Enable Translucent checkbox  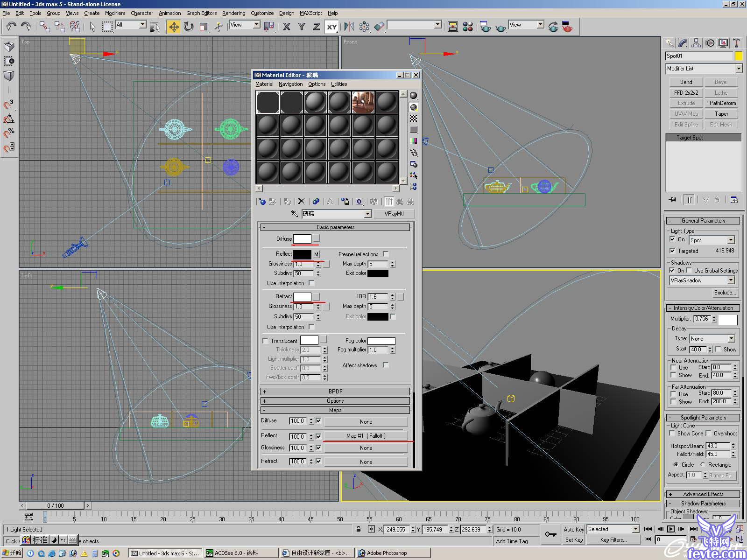point(265,341)
